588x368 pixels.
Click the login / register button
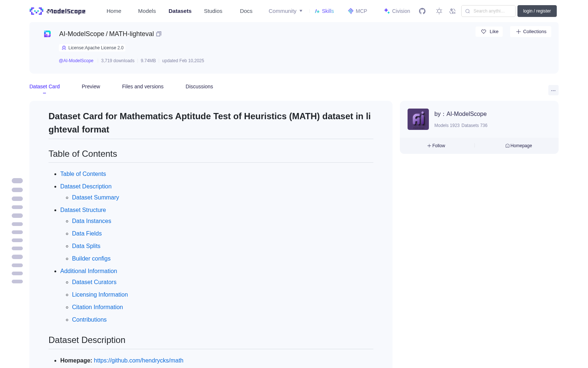[x=537, y=11]
